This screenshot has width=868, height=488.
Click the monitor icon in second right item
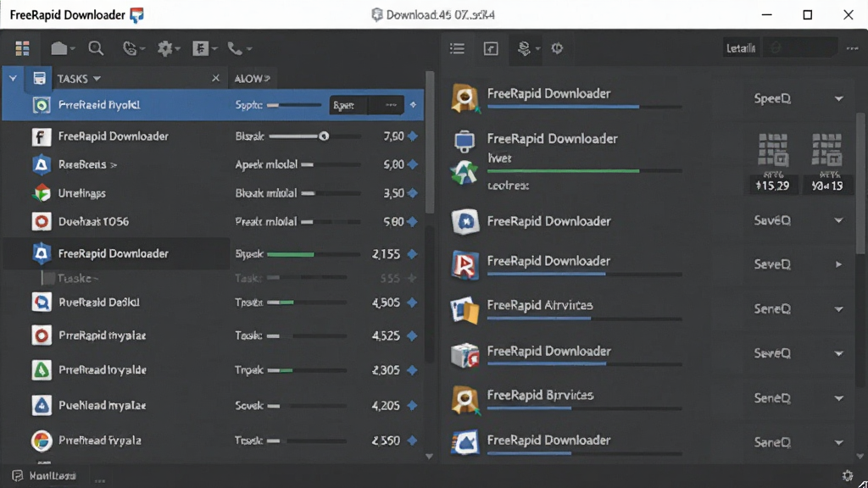[465, 141]
